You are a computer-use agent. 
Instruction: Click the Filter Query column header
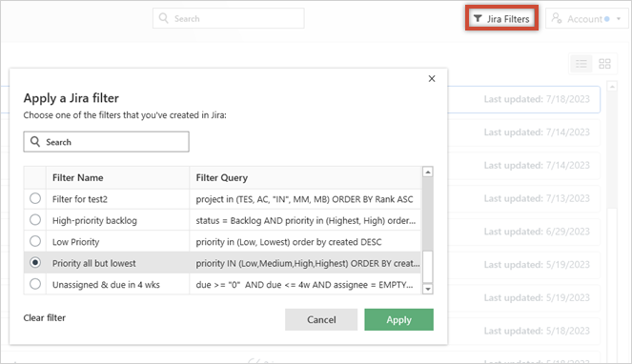pyautogui.click(x=305, y=178)
